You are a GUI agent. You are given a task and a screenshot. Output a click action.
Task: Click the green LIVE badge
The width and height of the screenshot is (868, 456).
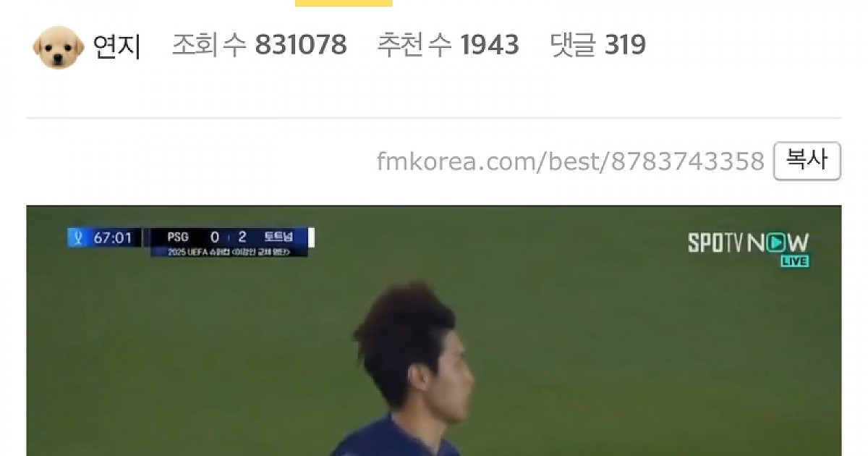pos(794,261)
